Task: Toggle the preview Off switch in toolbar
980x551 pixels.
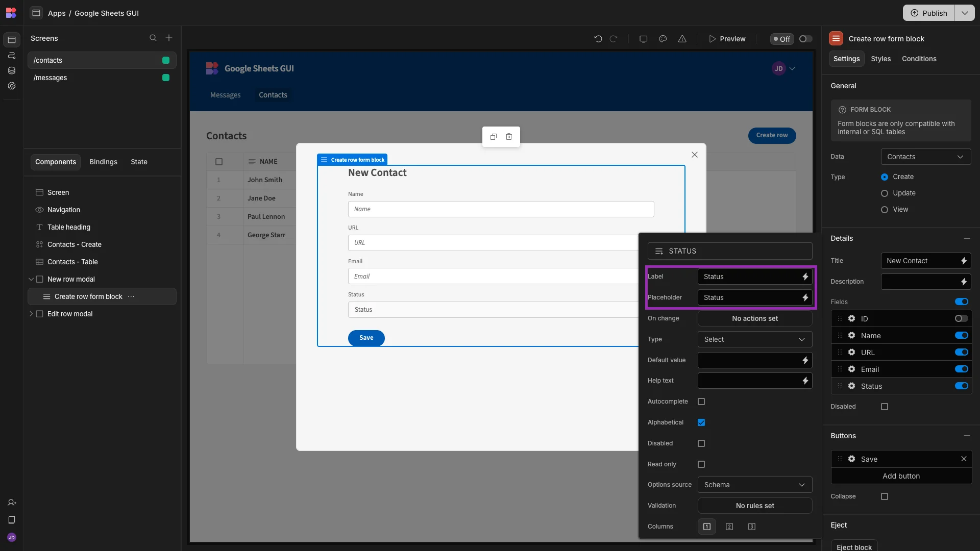Action: 805,39
